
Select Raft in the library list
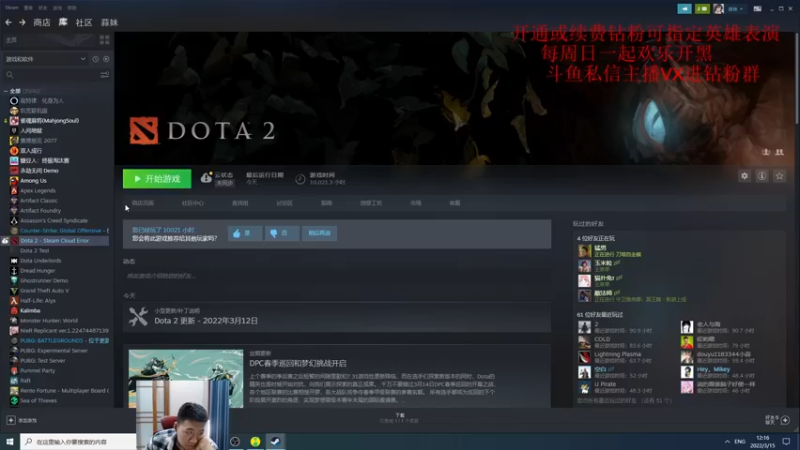click(x=25, y=381)
